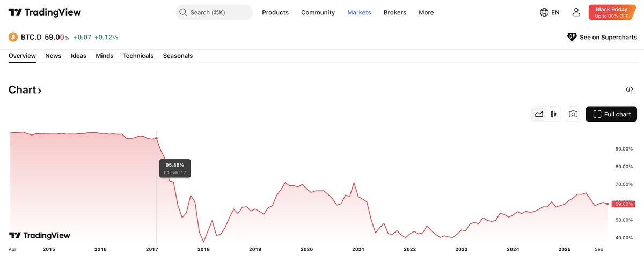This screenshot has width=644, height=262.
Task: Click the +0.12% change value
Action: pos(106,37)
